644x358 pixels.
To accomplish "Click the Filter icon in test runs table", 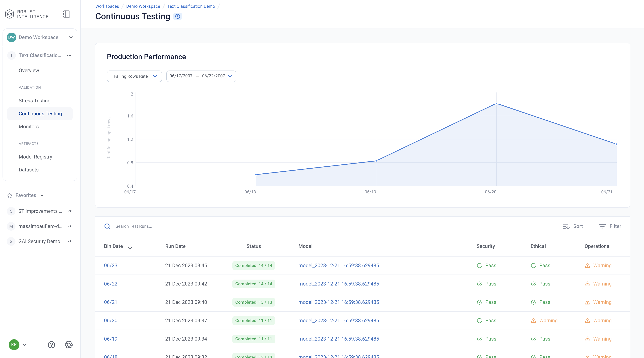I will point(603,226).
